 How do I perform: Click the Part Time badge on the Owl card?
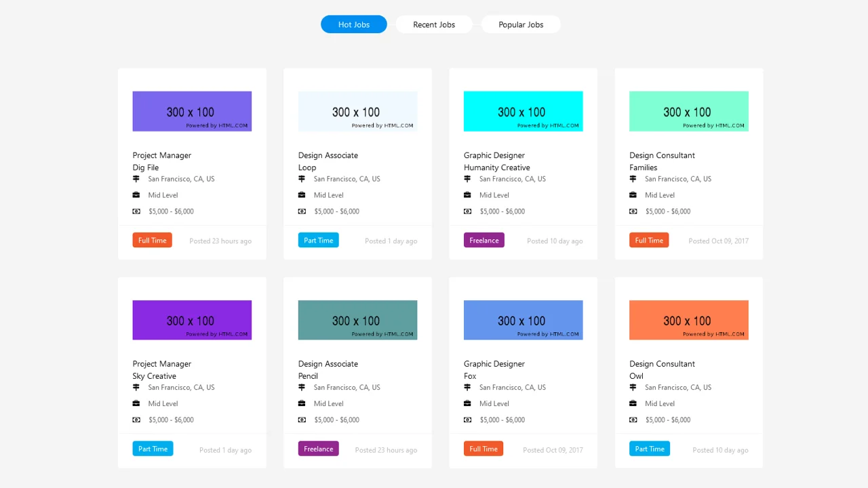[649, 448]
